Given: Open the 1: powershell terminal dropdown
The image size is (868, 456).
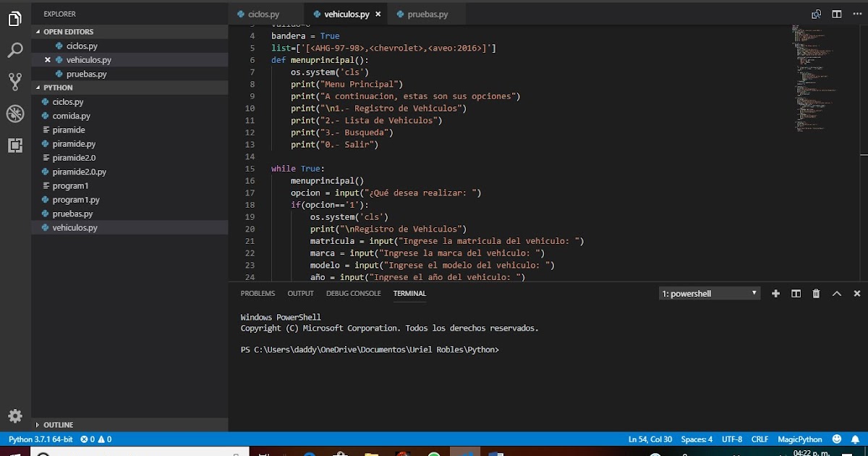Looking at the screenshot, I should [709, 292].
